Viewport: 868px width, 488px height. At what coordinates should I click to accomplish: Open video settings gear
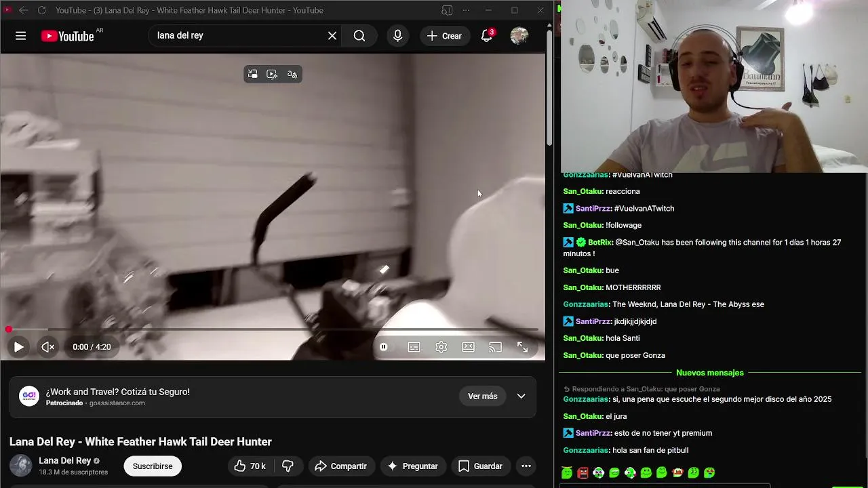tap(441, 347)
